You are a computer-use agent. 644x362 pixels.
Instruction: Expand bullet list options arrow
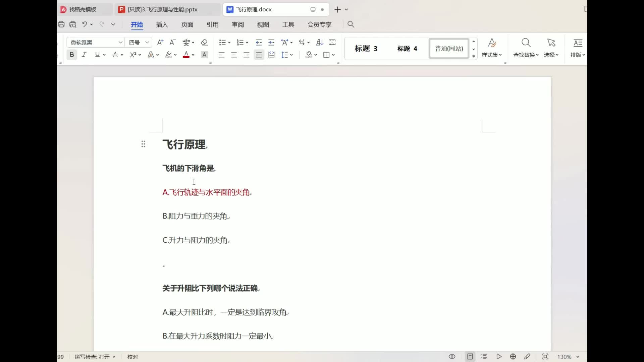pyautogui.click(x=229, y=43)
